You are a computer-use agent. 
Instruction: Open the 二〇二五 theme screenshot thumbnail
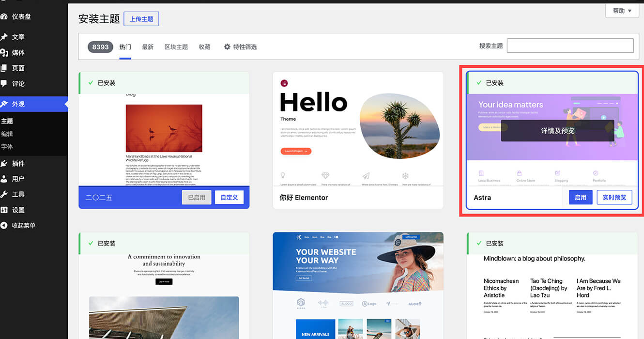[x=164, y=140]
